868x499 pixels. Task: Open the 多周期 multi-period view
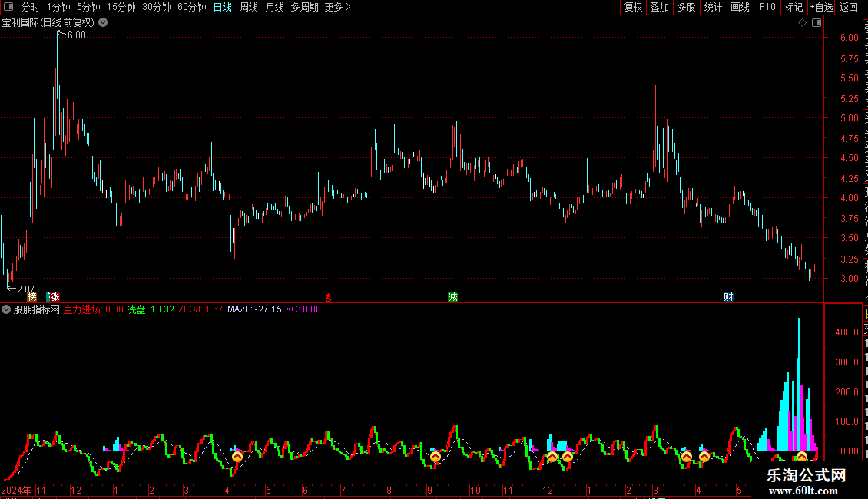point(304,7)
